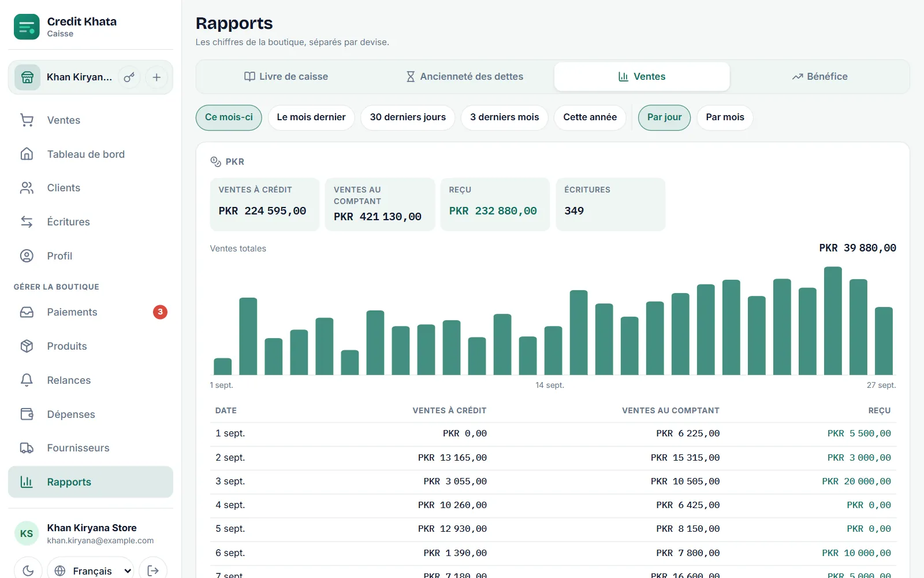Open the Produits section
924x578 pixels.
coord(91,346)
